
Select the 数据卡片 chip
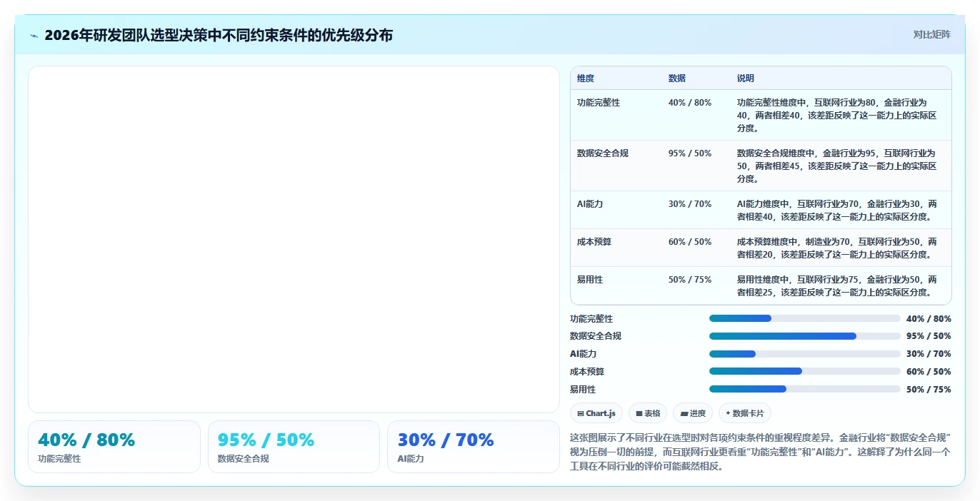click(745, 413)
